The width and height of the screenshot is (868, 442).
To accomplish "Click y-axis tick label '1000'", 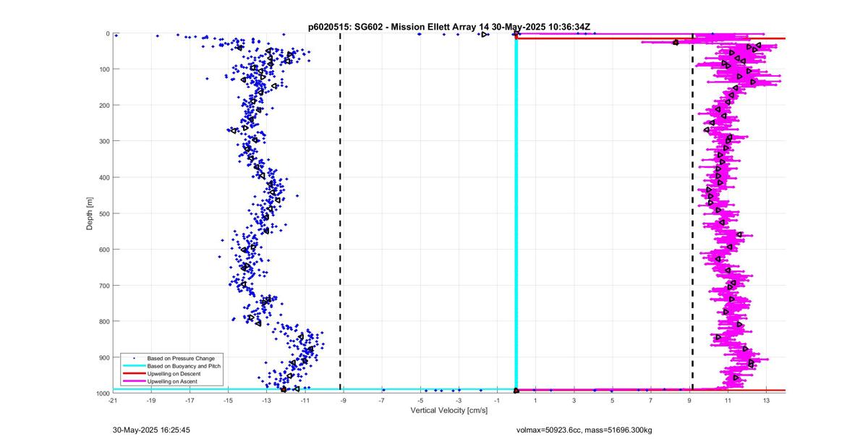I will point(102,394).
